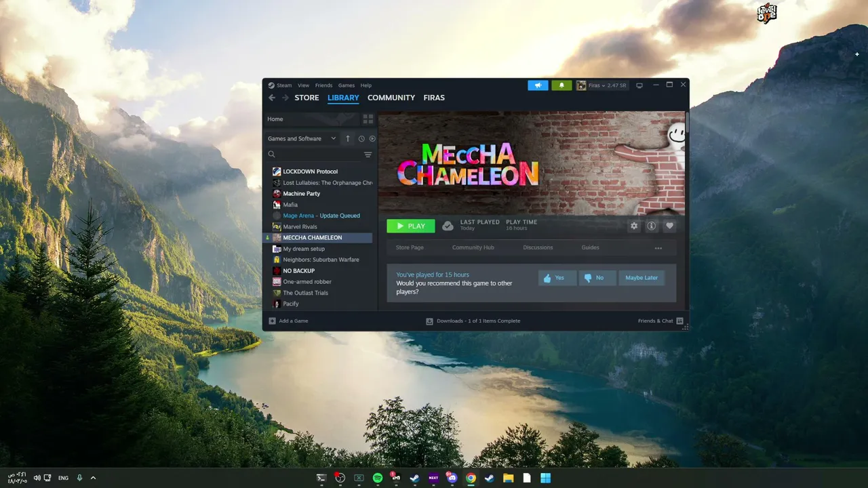Open the game Manage gear settings

(634, 226)
